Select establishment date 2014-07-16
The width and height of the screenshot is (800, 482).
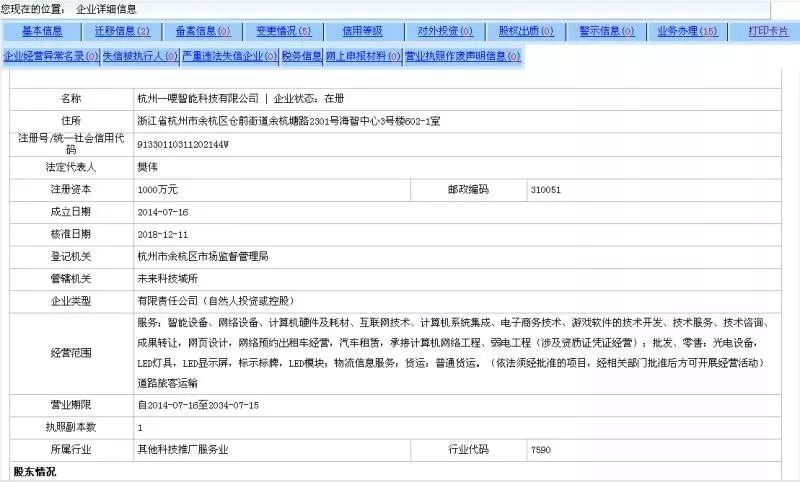pos(163,212)
